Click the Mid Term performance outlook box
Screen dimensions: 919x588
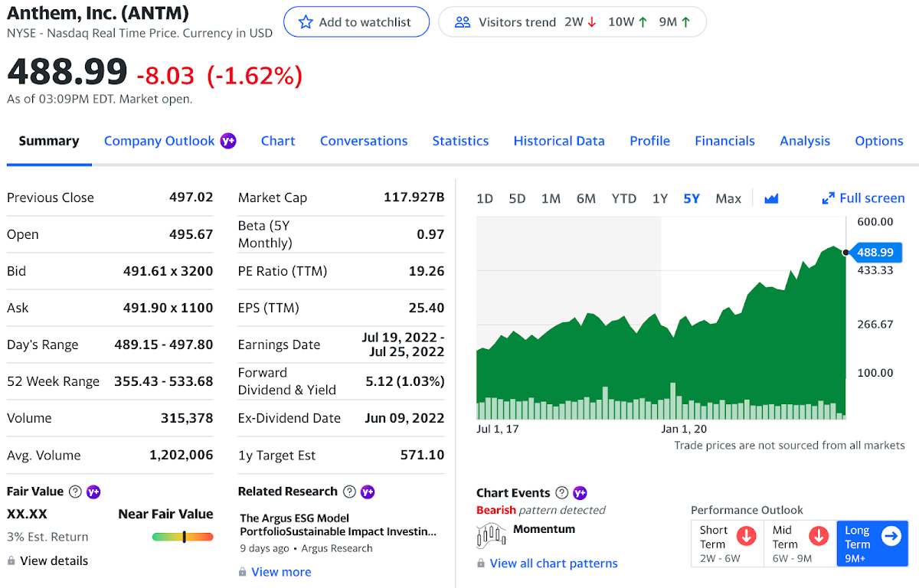point(800,544)
